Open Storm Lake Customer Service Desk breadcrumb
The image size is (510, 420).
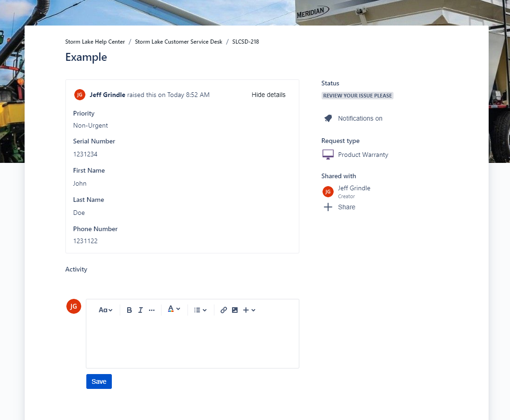coord(179,42)
